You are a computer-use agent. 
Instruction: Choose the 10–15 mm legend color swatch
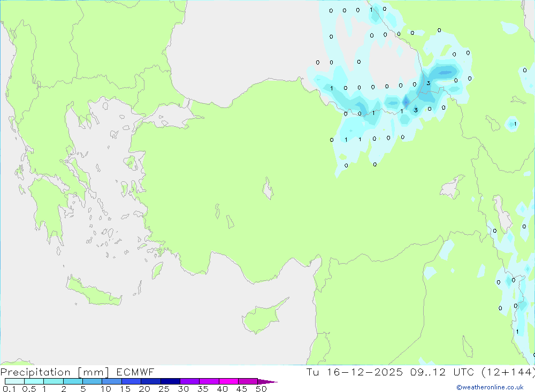point(112,381)
